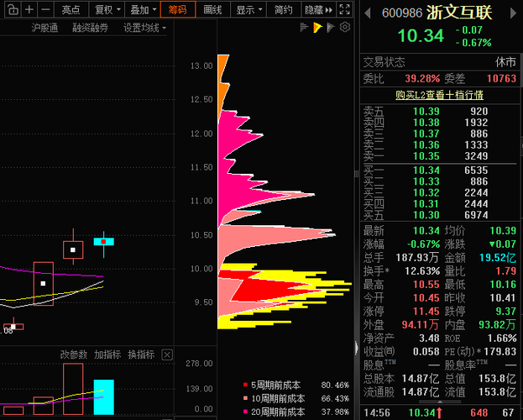Click 买五 price 10.30
Image resolution: width=523 pixels, height=420 pixels.
[x=426, y=215]
